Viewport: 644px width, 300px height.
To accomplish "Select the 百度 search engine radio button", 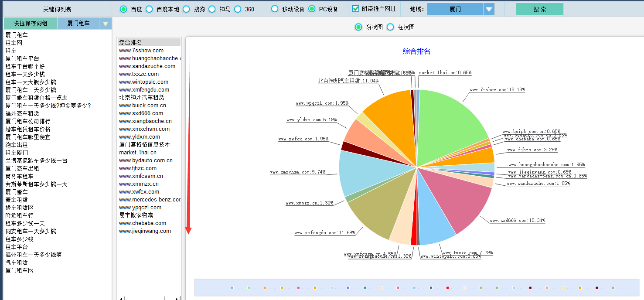I will coord(123,9).
